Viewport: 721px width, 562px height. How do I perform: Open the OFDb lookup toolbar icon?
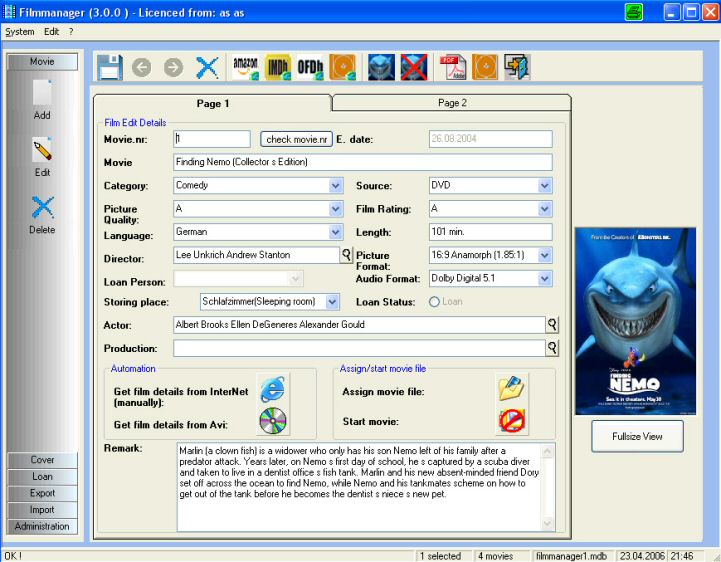[310, 67]
